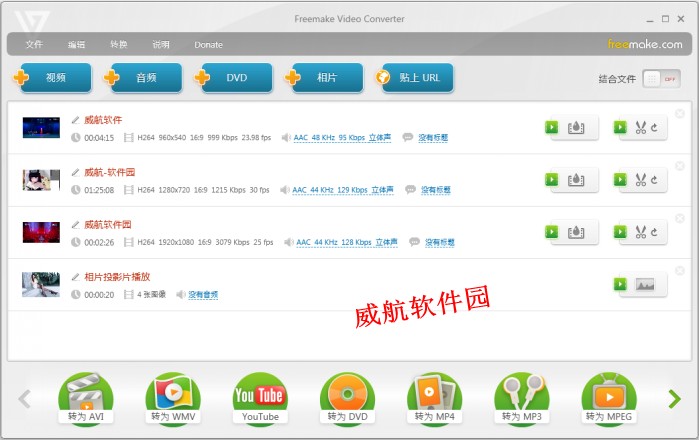Image resolution: width=699 pixels, height=440 pixels.
Task: Burn to disc with 转为 DVD
Action: (347, 399)
